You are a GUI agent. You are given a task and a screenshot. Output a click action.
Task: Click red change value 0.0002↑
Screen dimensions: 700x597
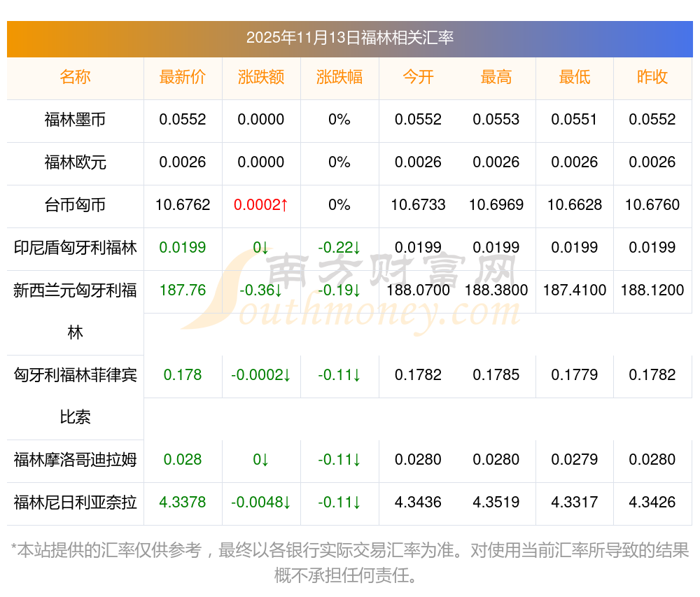point(260,205)
